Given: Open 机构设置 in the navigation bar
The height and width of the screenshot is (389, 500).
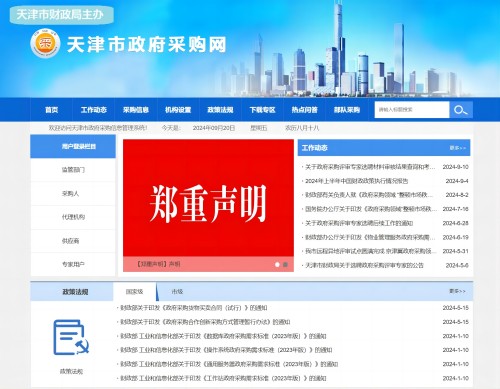Looking at the screenshot, I should [x=178, y=110].
